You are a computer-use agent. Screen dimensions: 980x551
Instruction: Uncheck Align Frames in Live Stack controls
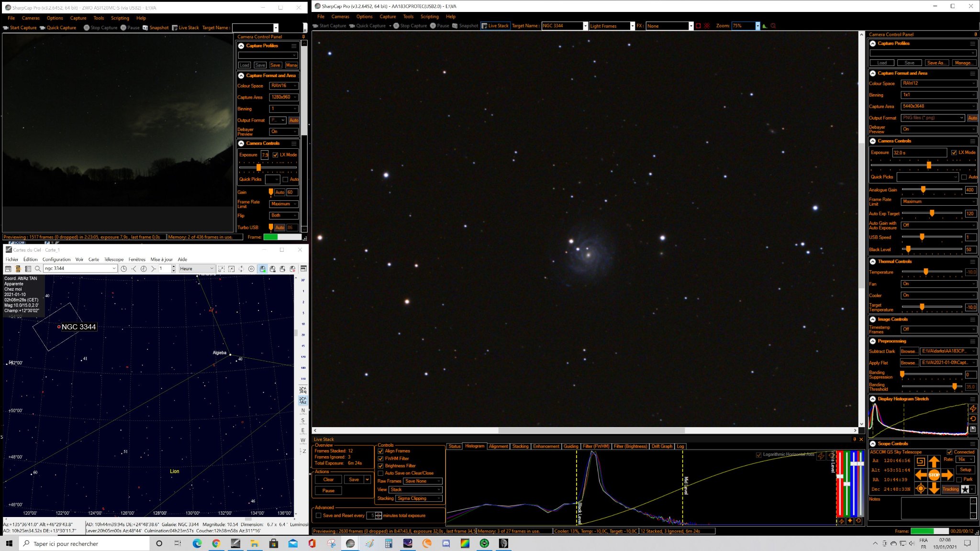tap(380, 451)
